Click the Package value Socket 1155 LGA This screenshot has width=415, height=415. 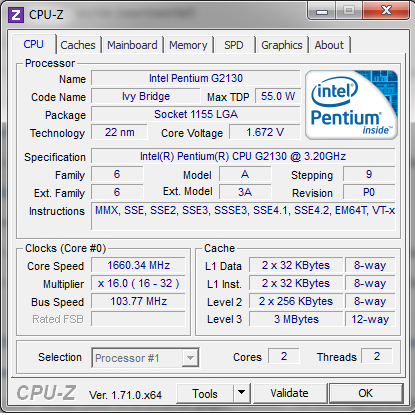coord(196,114)
